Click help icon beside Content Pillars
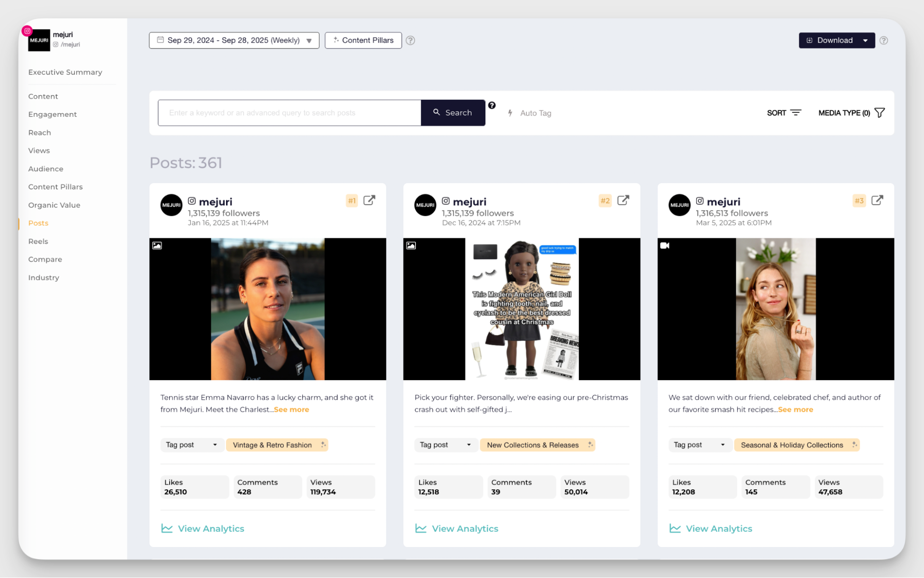The height and width of the screenshot is (578, 924). [410, 41]
